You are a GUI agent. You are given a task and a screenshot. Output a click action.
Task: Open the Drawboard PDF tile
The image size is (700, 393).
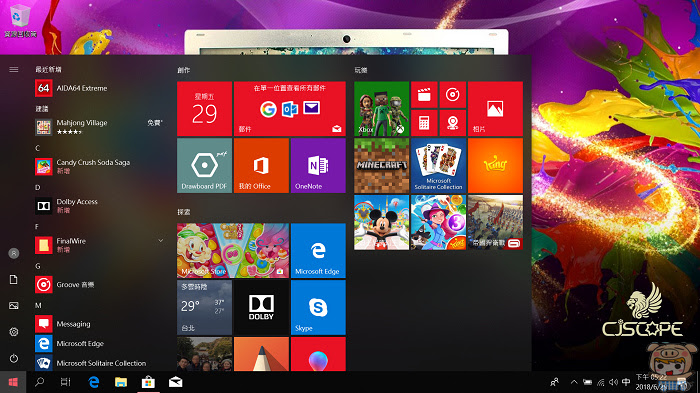coord(204,165)
